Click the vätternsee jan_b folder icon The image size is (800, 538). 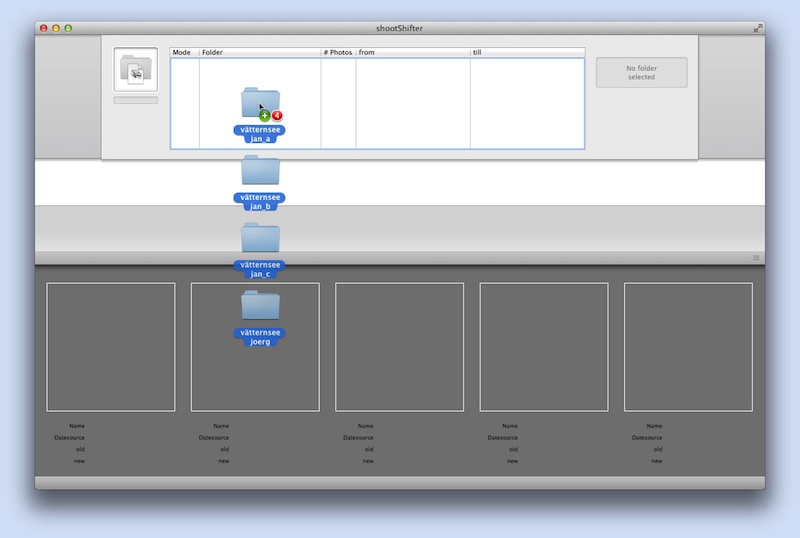point(260,170)
